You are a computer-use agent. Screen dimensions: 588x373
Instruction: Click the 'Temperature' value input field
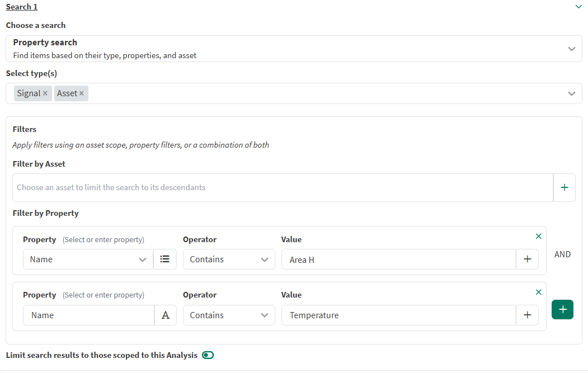398,315
